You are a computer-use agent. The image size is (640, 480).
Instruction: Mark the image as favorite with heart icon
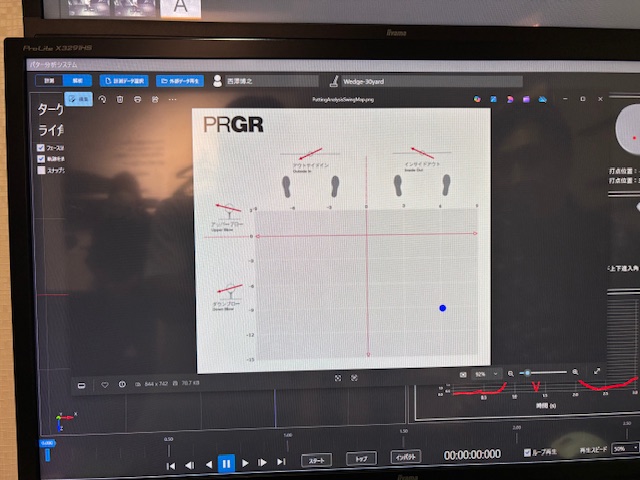coord(105,385)
